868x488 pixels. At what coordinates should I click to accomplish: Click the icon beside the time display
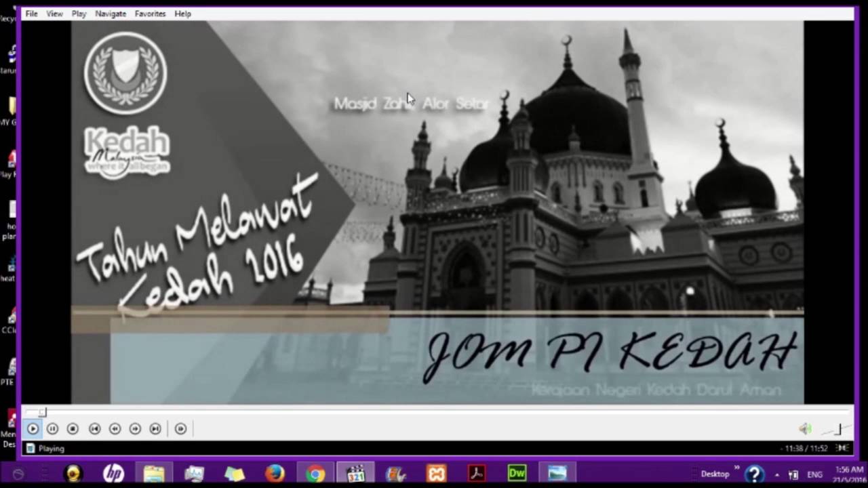pyautogui.click(x=843, y=448)
